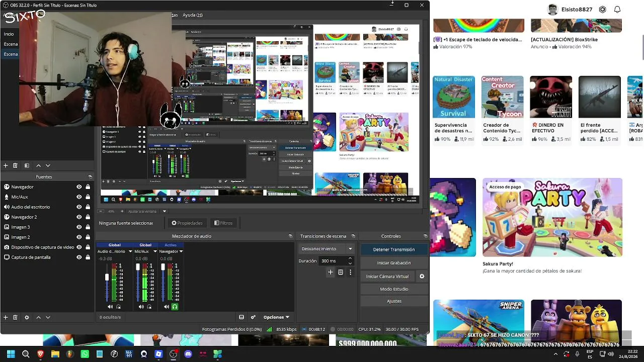
Task: Click Iniciar Grabación button
Action: (394, 263)
